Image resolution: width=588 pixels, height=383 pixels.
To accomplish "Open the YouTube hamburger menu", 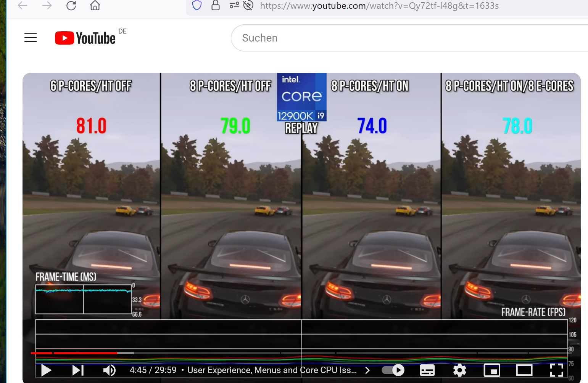I will (31, 37).
